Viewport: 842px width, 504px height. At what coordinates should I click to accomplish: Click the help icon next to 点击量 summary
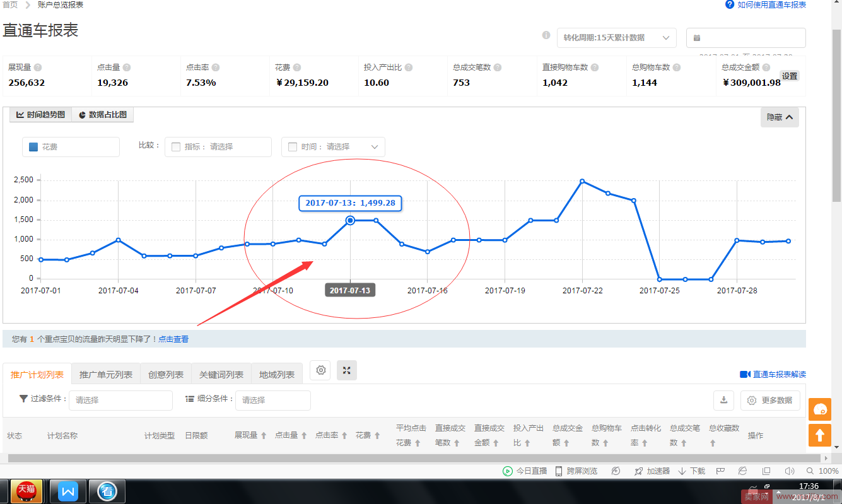(127, 67)
